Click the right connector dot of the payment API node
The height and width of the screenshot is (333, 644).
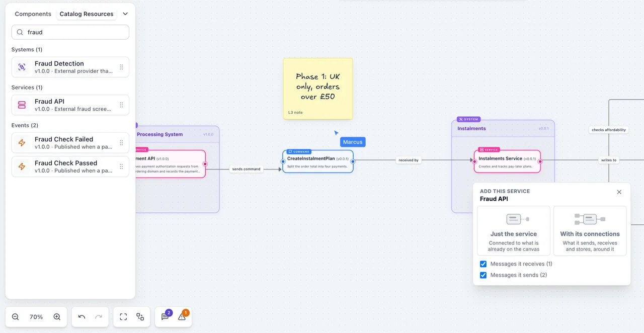tap(205, 164)
